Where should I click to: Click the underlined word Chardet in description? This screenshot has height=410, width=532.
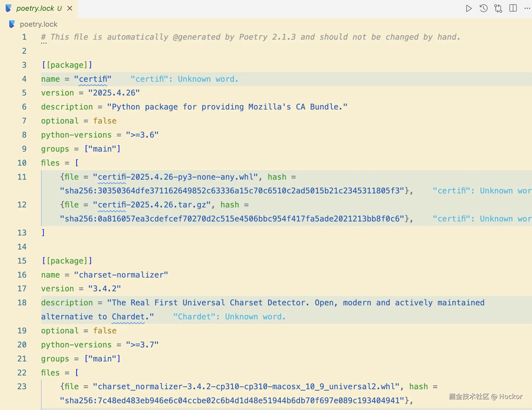[x=128, y=317]
